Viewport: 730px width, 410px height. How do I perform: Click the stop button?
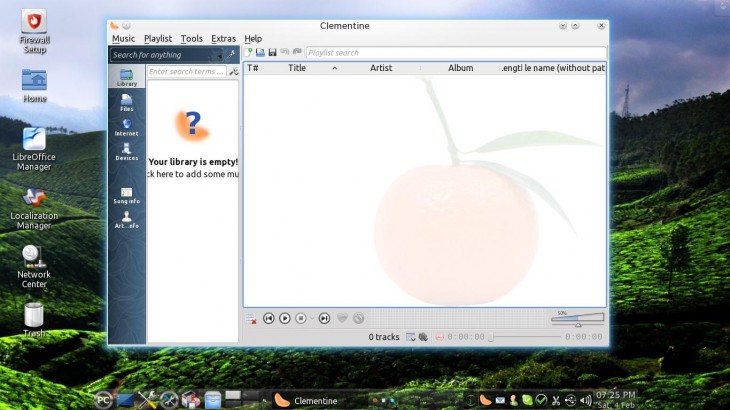click(x=301, y=318)
